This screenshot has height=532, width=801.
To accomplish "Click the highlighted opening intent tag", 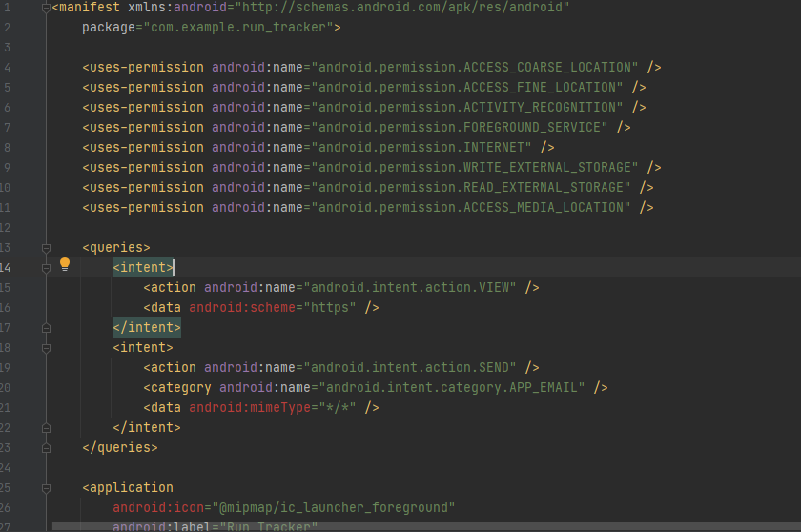I will click(x=143, y=268).
